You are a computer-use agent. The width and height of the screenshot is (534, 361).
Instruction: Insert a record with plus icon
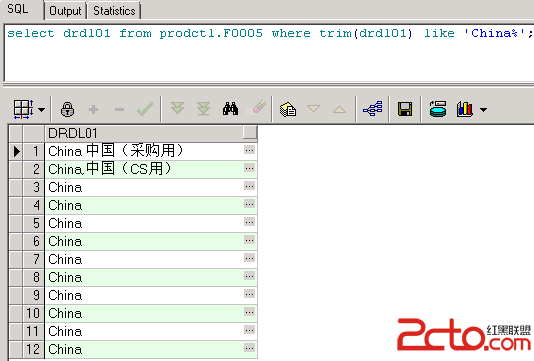[93, 109]
